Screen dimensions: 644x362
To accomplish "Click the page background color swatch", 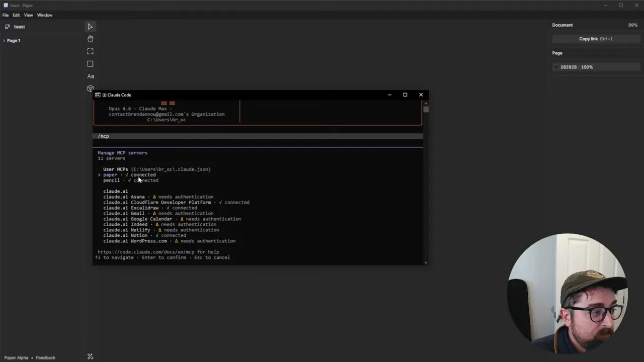I will tap(556, 67).
